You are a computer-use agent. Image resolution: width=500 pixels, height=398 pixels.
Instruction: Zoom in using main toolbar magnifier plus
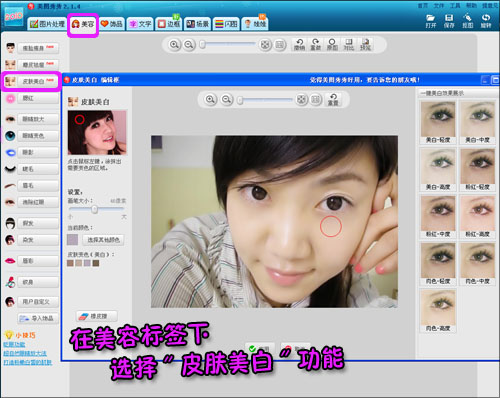(x=174, y=45)
